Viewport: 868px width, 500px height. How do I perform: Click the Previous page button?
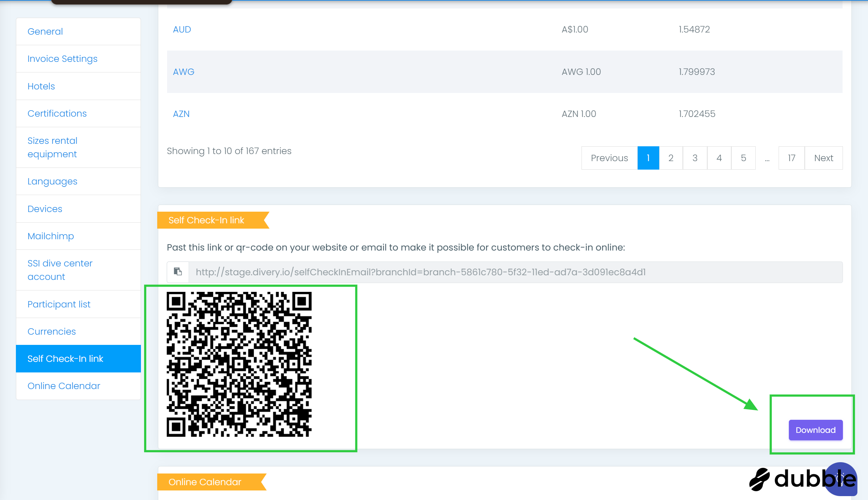[609, 158]
